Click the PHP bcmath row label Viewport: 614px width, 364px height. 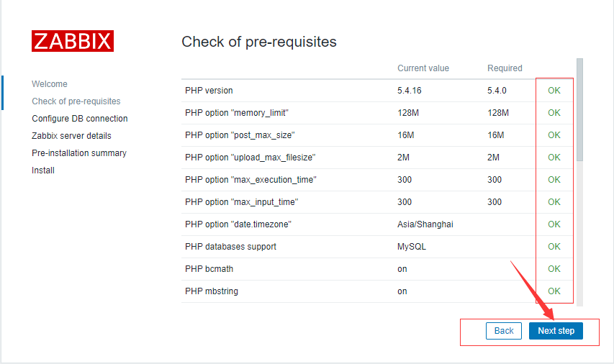click(209, 269)
